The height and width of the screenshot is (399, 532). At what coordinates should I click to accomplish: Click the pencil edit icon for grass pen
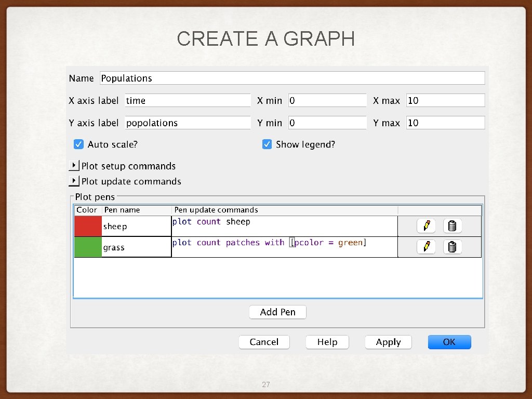tap(426, 246)
